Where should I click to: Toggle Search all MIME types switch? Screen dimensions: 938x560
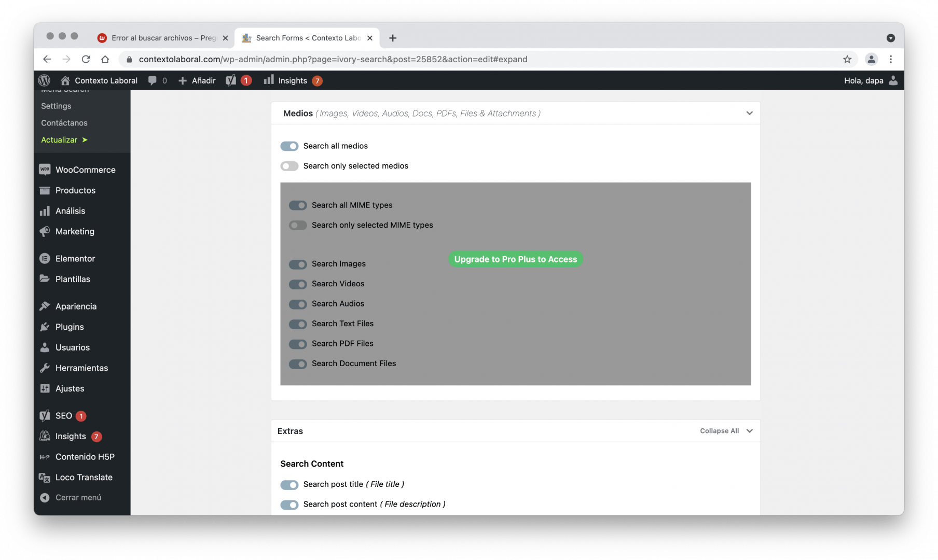(x=298, y=205)
